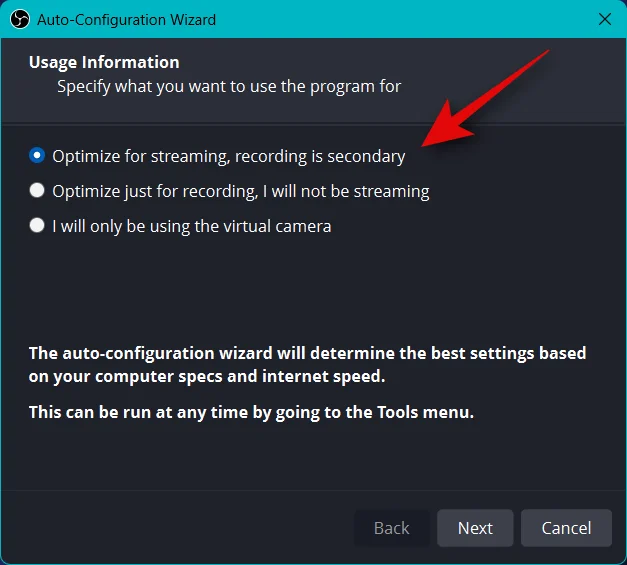The height and width of the screenshot is (565, 627).
Task: Close the Auto-Configuration Wizard with the X
Action: pyautogui.click(x=605, y=19)
